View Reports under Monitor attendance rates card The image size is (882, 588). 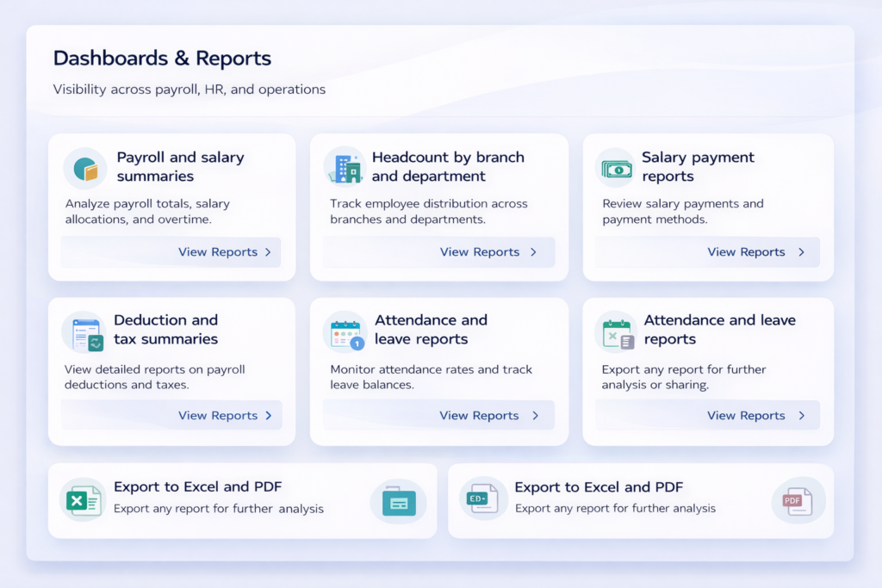488,416
